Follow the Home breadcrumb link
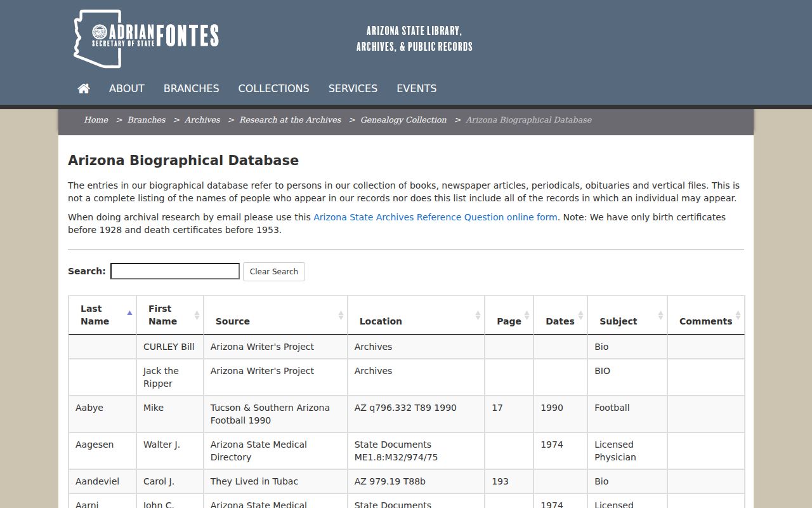The width and height of the screenshot is (812, 508). point(96,119)
